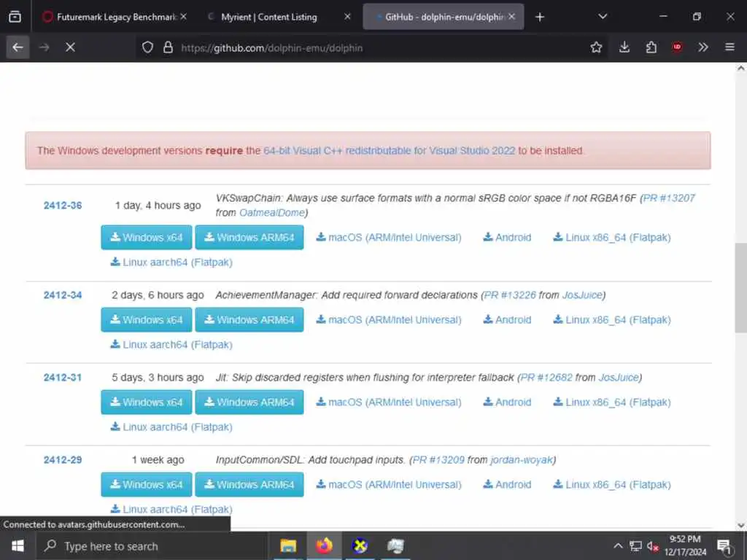
Task: Stop loading the page with X button
Action: [x=70, y=47]
